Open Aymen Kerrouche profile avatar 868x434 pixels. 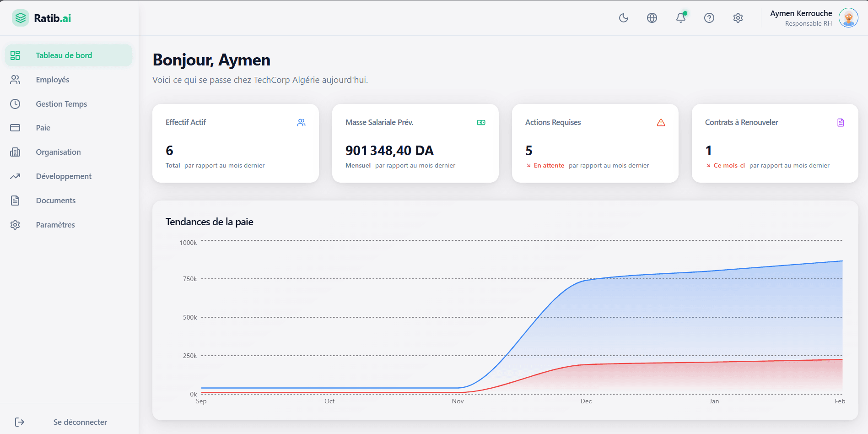coord(848,18)
